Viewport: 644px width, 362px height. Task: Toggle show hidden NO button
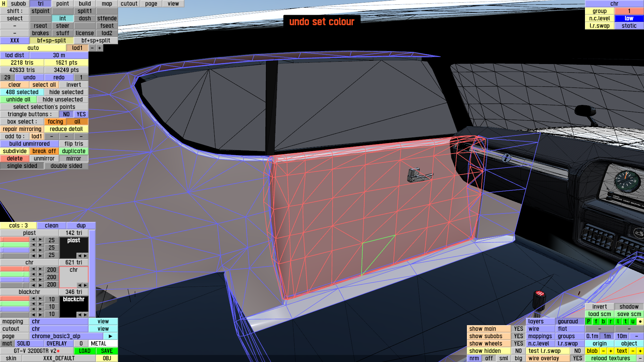click(x=519, y=351)
